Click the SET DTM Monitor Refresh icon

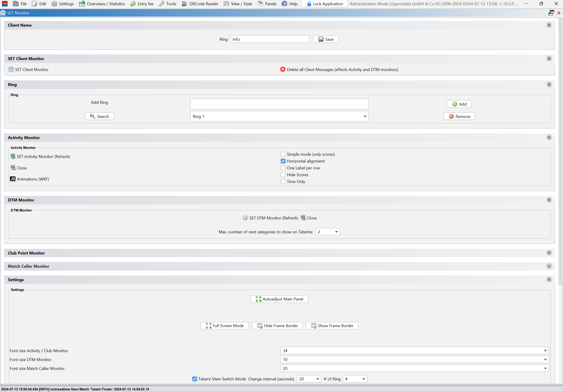[245, 218]
